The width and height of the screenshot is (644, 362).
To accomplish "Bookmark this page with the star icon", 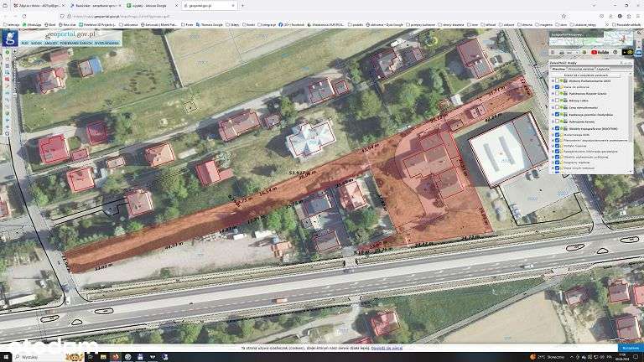I will coord(563,16).
